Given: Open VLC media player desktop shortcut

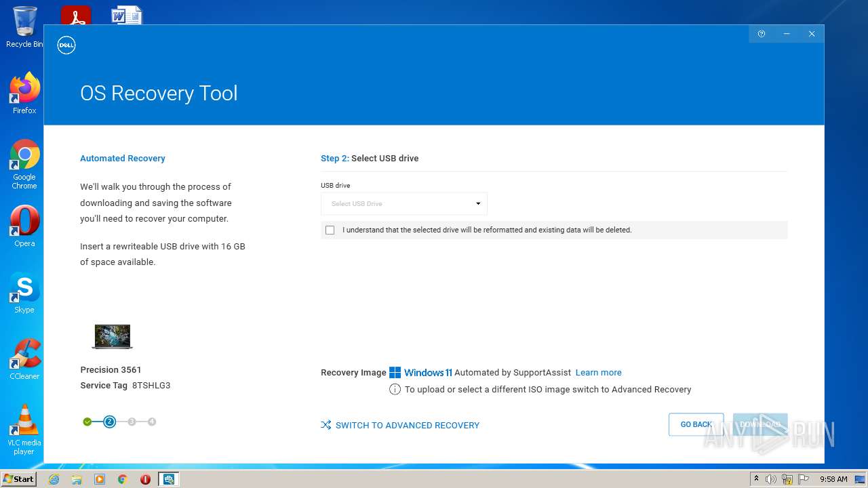Looking at the screenshot, I should tap(24, 429).
